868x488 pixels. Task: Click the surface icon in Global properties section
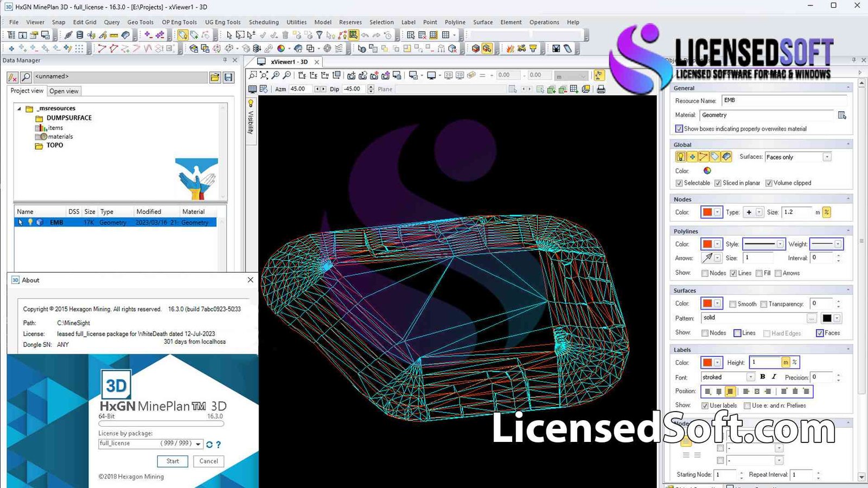pos(726,157)
